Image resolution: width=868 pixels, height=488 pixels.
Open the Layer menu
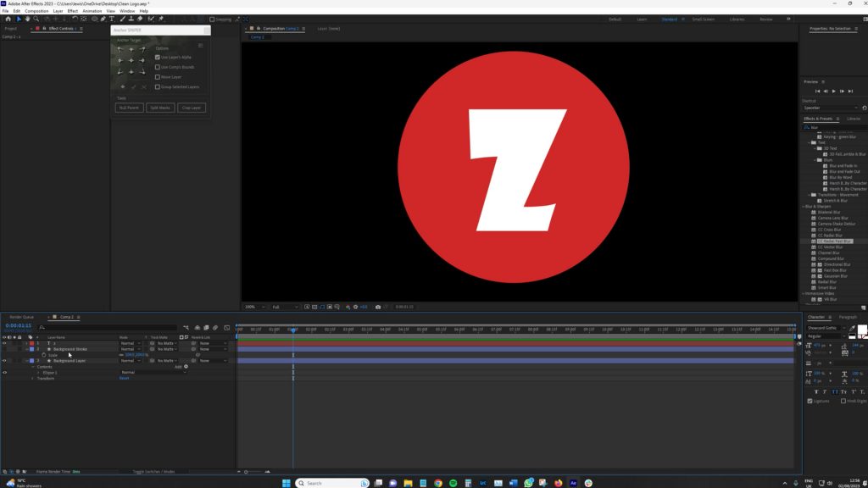pyautogui.click(x=58, y=11)
